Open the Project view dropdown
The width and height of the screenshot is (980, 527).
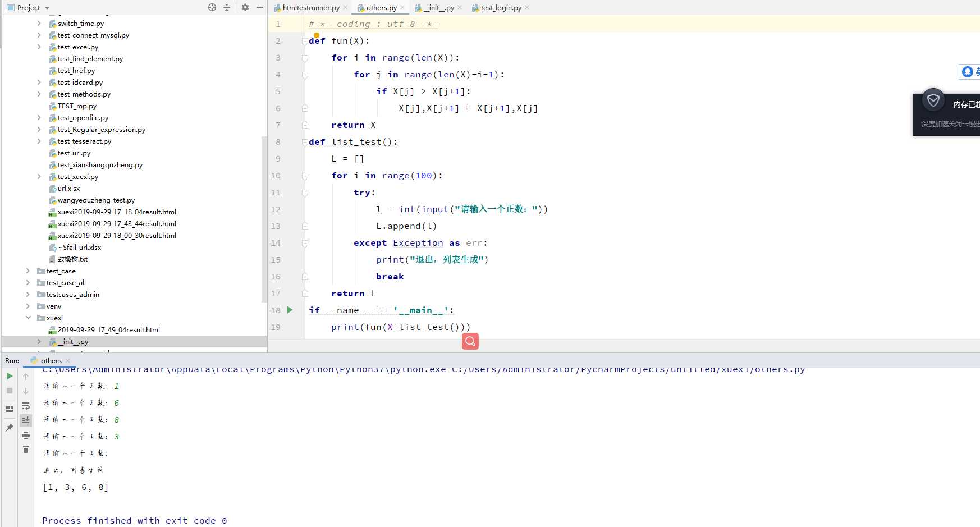(x=47, y=8)
